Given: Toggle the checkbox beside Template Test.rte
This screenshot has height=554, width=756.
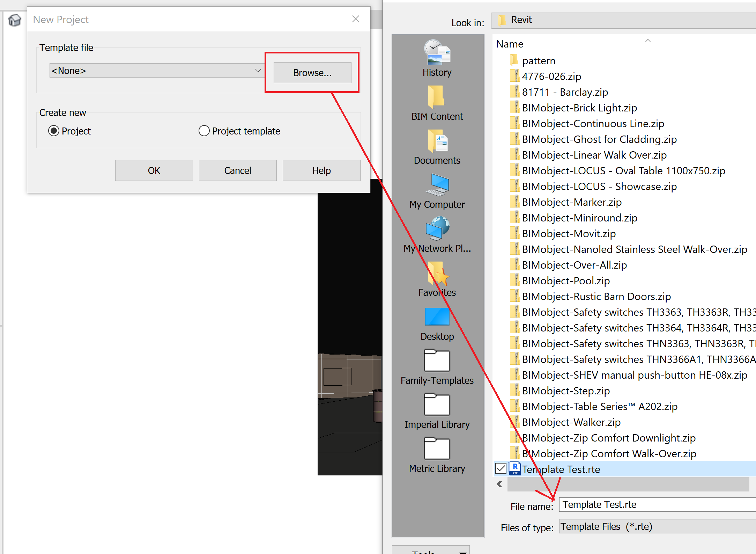Looking at the screenshot, I should (x=501, y=468).
